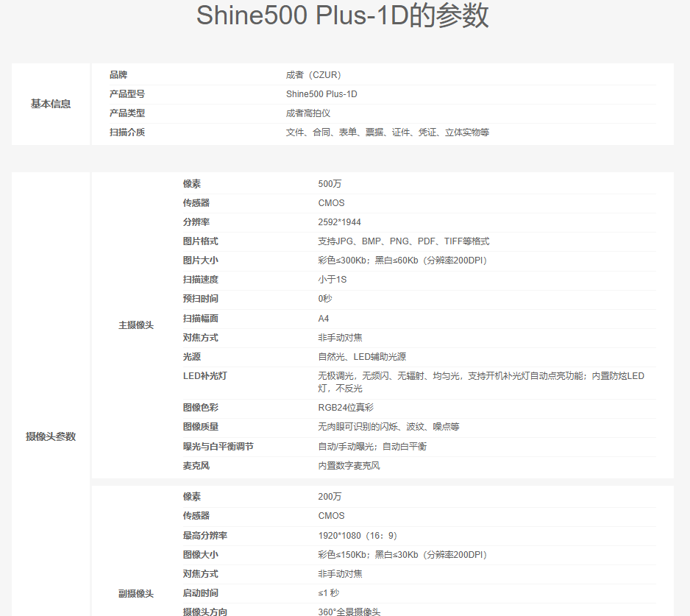Click the 成者（CZUR）brand value
The image size is (690, 616).
coord(313,75)
